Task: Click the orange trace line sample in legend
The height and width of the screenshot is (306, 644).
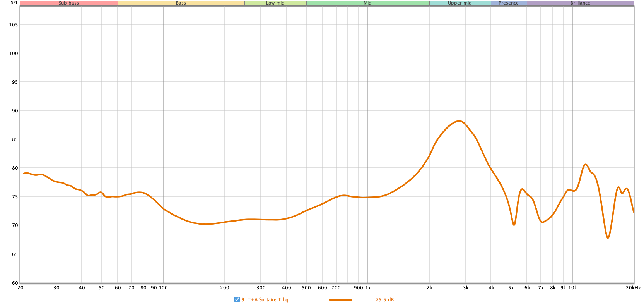Action: point(340,300)
